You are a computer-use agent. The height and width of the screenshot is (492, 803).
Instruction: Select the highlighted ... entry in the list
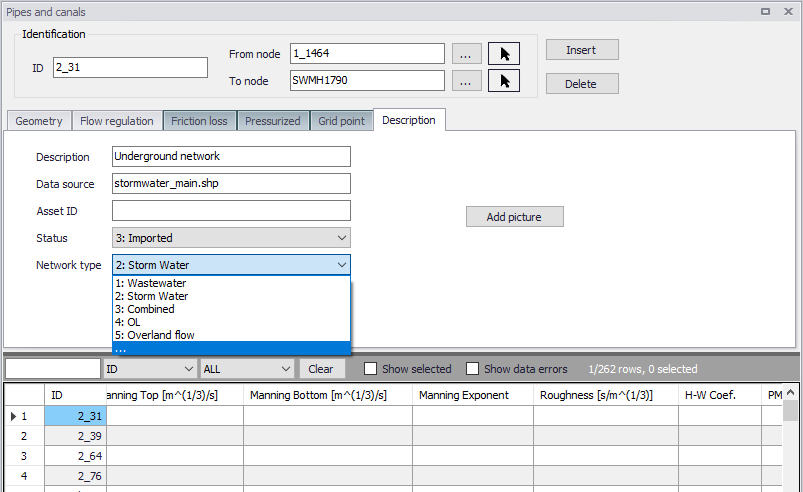pyautogui.click(x=231, y=348)
